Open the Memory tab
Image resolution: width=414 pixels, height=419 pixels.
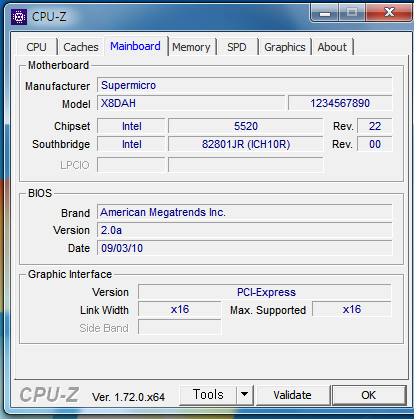[191, 47]
